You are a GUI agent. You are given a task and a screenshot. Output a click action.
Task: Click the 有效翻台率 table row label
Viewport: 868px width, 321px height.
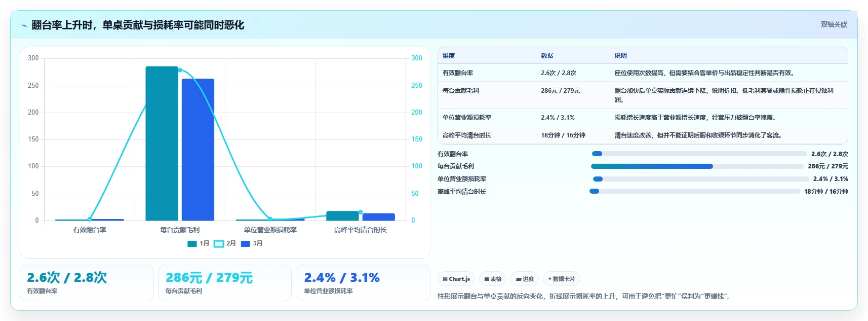(458, 73)
